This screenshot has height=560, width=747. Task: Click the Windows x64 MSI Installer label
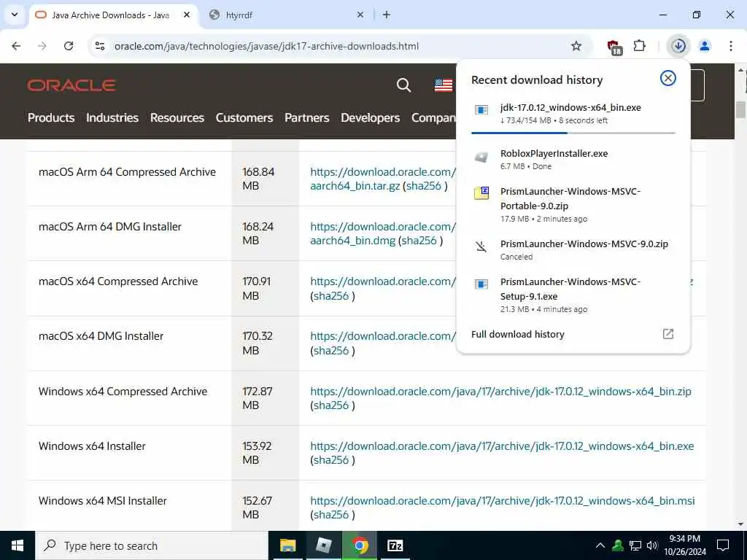(102, 501)
